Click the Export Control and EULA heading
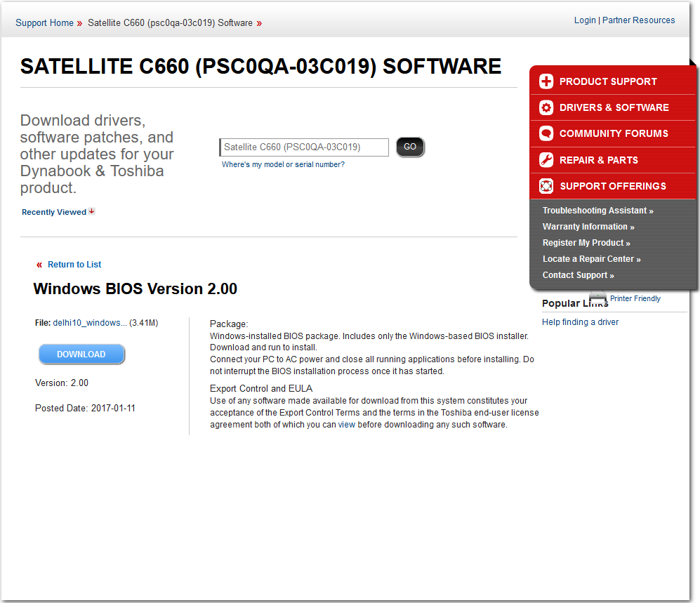This screenshot has width=700, height=603. pyautogui.click(x=261, y=388)
